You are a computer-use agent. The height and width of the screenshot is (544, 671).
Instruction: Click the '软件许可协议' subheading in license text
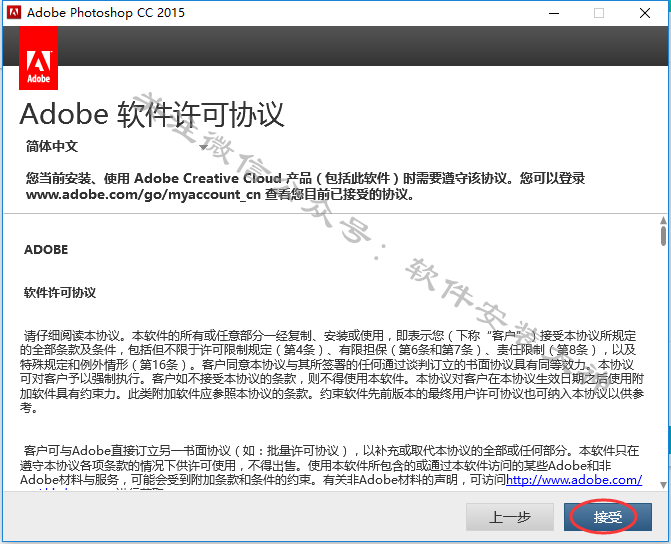[60, 293]
